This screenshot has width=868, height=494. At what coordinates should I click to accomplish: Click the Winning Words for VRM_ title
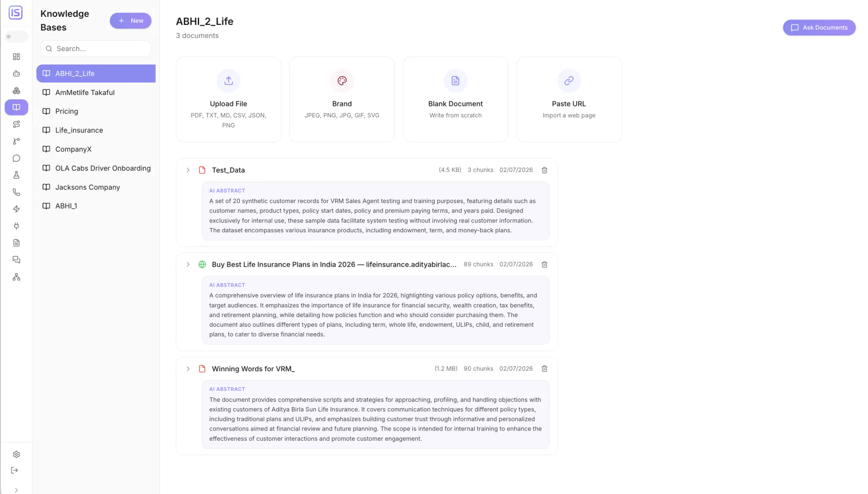pyautogui.click(x=253, y=369)
